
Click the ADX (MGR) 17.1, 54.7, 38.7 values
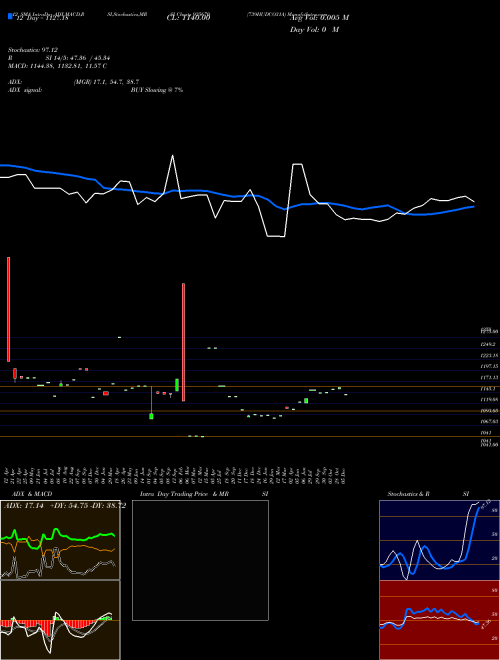106,82
